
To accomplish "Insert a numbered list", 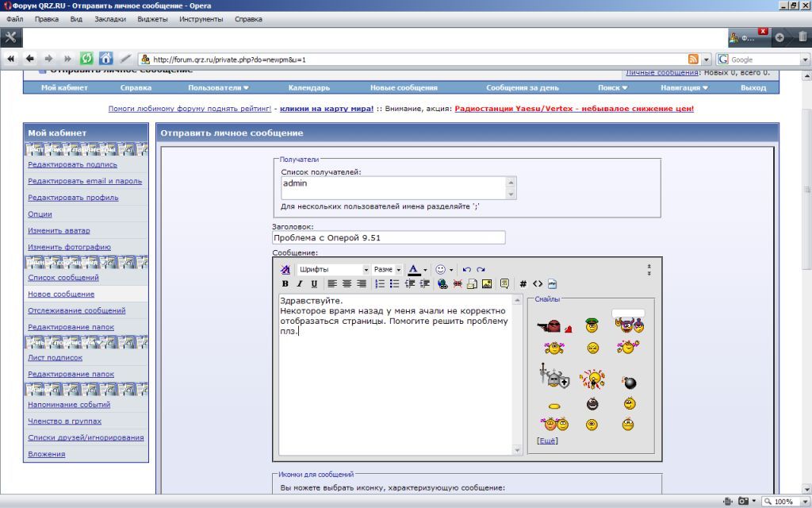I will [x=380, y=283].
